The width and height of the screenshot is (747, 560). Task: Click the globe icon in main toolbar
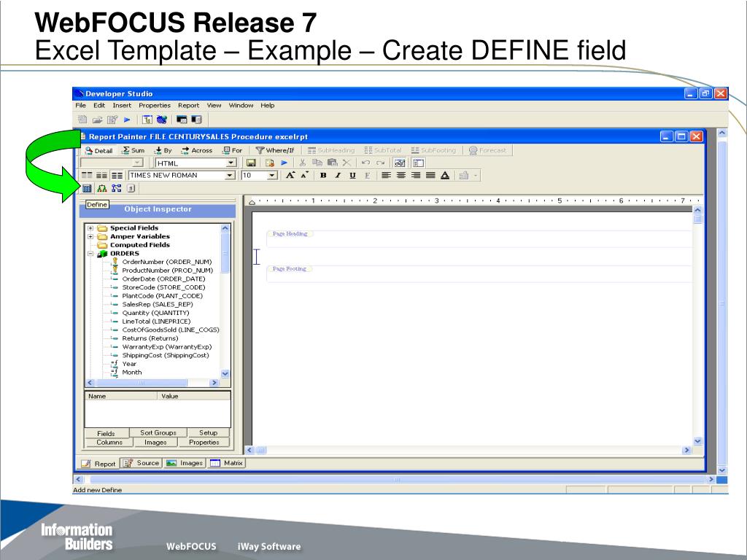161,120
